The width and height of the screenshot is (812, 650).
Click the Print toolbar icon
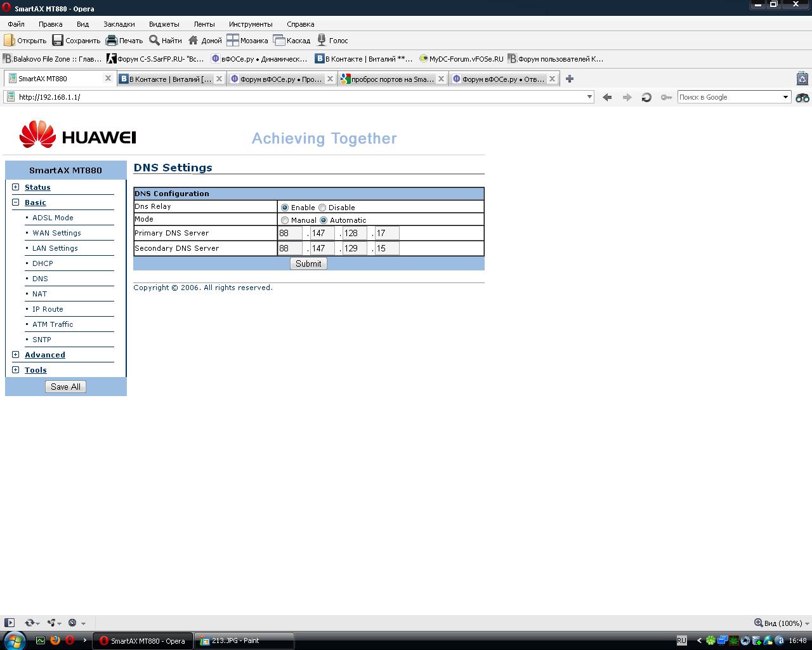112,41
